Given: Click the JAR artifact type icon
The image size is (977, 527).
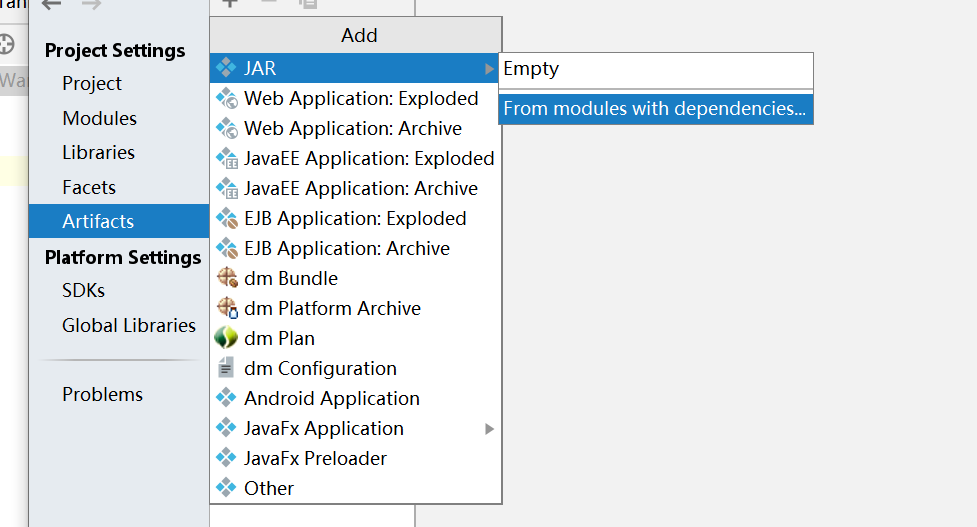Looking at the screenshot, I should click(226, 68).
